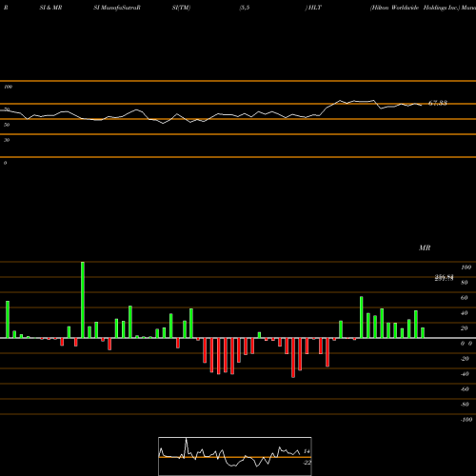Screen dimensions: 476x476
Task: Click the -60 label on the MR axis
Action: coord(465,389)
